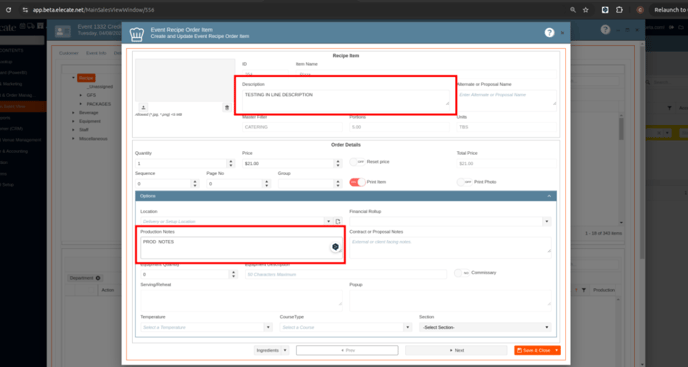Open Accounting sidebar item

(x=14, y=151)
